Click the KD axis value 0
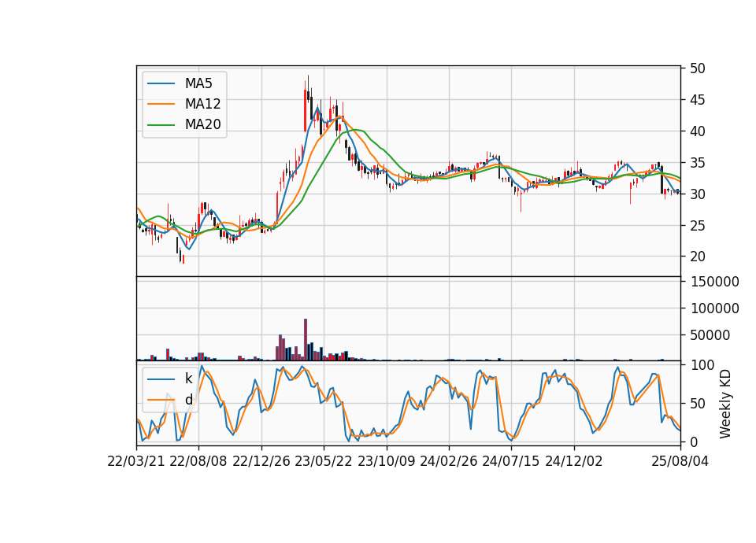Screen dimensions: 756x543 pos(693,441)
